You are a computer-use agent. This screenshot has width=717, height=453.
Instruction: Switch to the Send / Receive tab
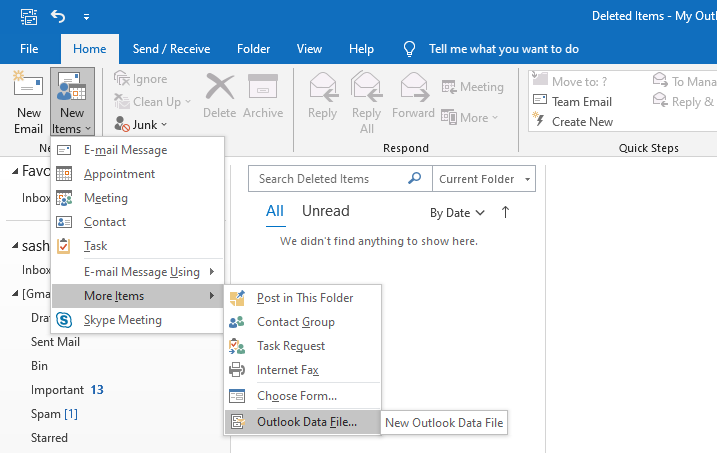[171, 49]
